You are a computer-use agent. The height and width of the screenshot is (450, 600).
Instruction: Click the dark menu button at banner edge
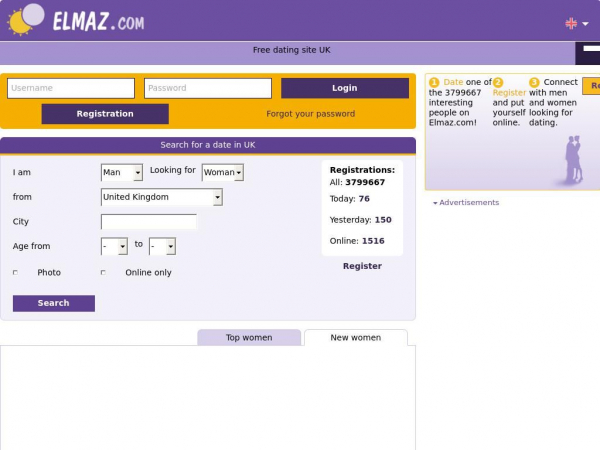point(588,53)
